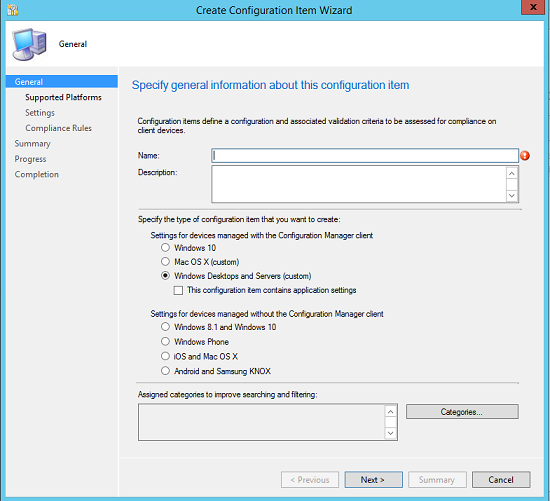Image resolution: width=550 pixels, height=501 pixels.
Task: Enable 'contains application settings' checkbox
Action: pos(178,290)
